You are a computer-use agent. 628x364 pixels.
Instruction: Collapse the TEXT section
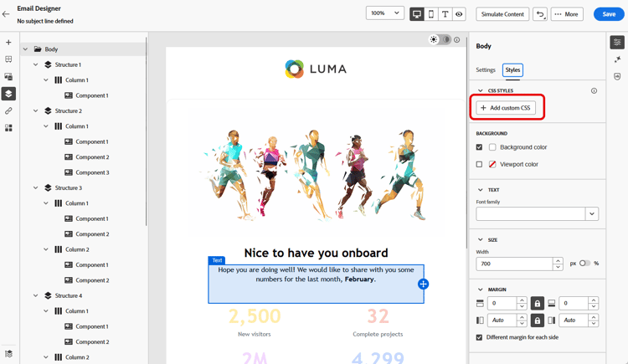(x=481, y=190)
